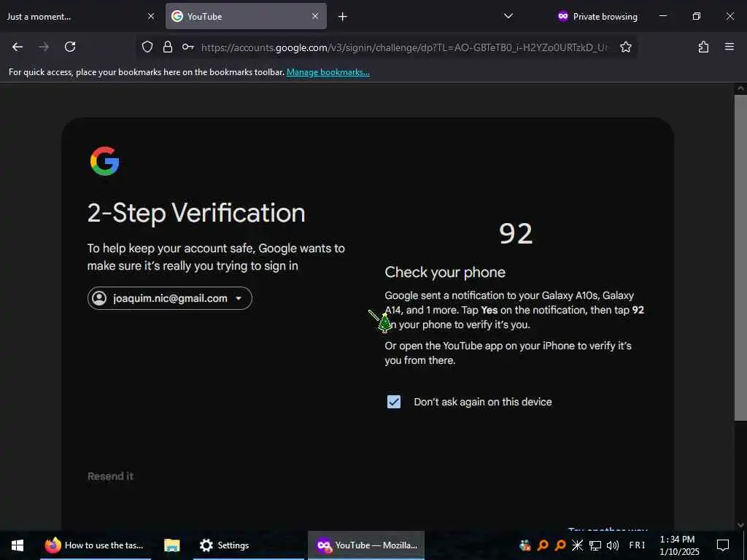747x560 pixels.
Task: Click the second orange magnifier tray icon
Action: [x=560, y=545]
